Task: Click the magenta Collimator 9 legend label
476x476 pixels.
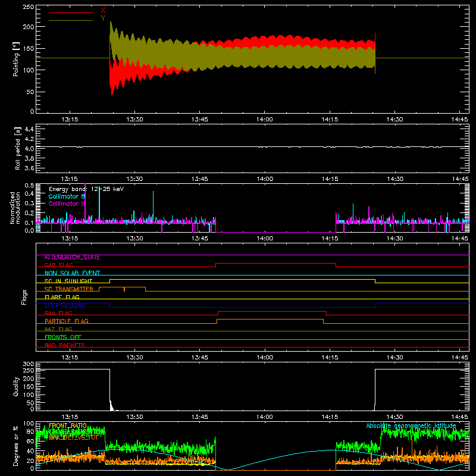Action: (x=67, y=203)
